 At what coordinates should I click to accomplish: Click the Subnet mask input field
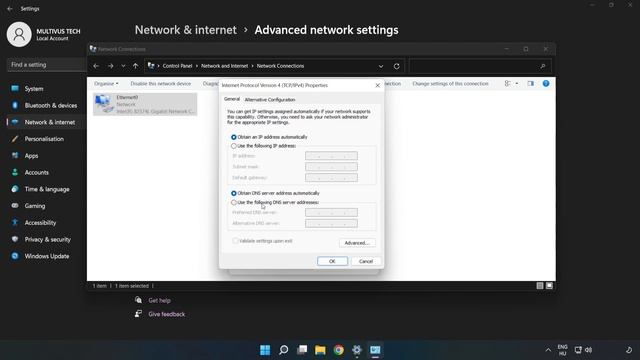point(331,167)
